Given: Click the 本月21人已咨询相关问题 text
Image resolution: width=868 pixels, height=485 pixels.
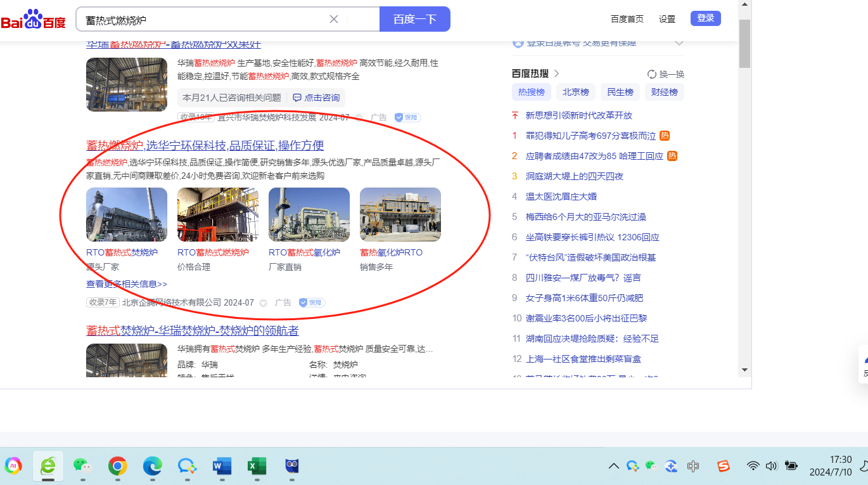Looking at the screenshot, I should pyautogui.click(x=231, y=98).
